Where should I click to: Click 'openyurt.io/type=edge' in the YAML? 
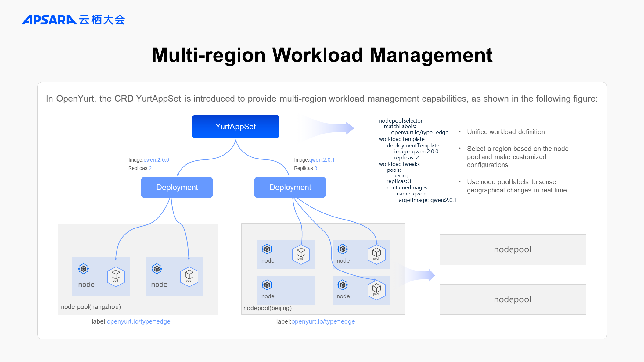click(420, 132)
